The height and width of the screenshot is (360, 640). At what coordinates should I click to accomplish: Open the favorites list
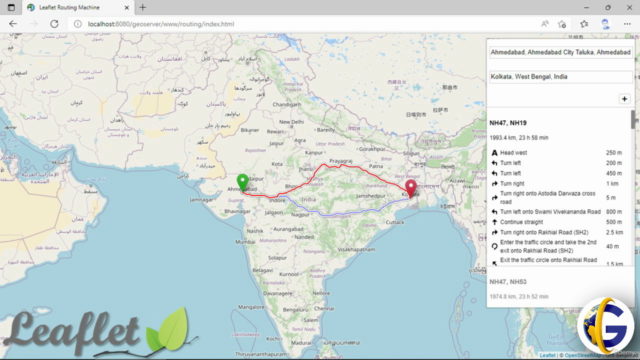point(584,24)
